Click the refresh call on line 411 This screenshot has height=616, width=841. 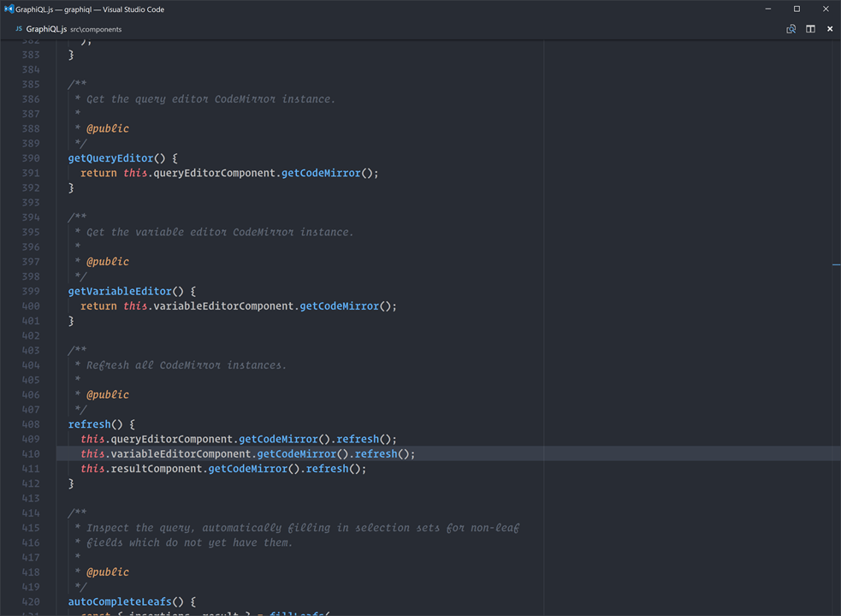point(327,469)
